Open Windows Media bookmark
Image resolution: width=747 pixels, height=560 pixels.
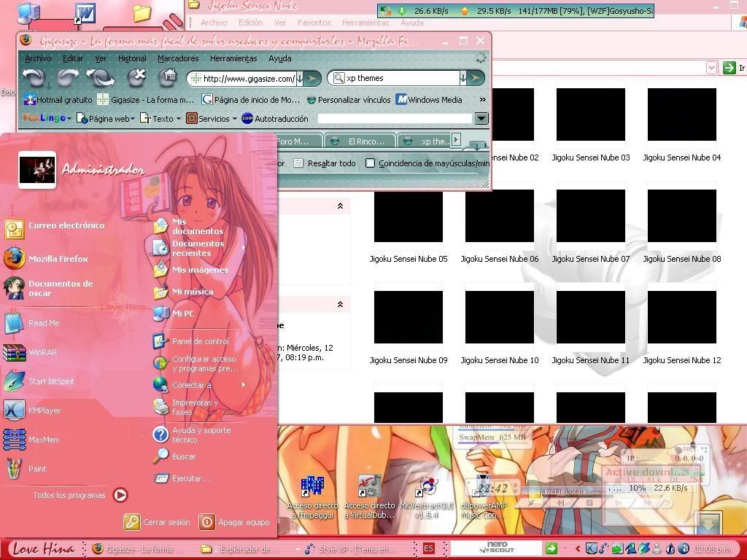click(x=429, y=100)
